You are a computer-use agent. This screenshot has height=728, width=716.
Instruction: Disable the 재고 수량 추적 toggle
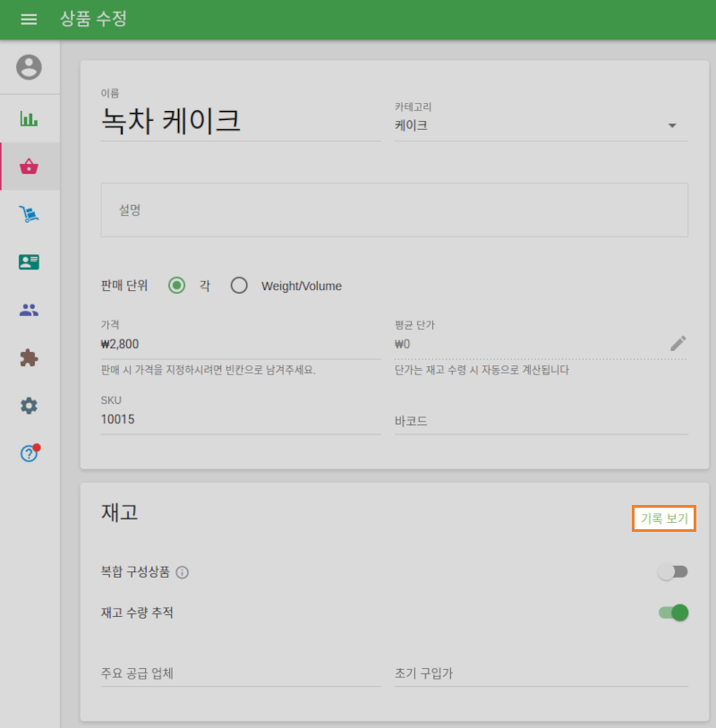coord(672,612)
